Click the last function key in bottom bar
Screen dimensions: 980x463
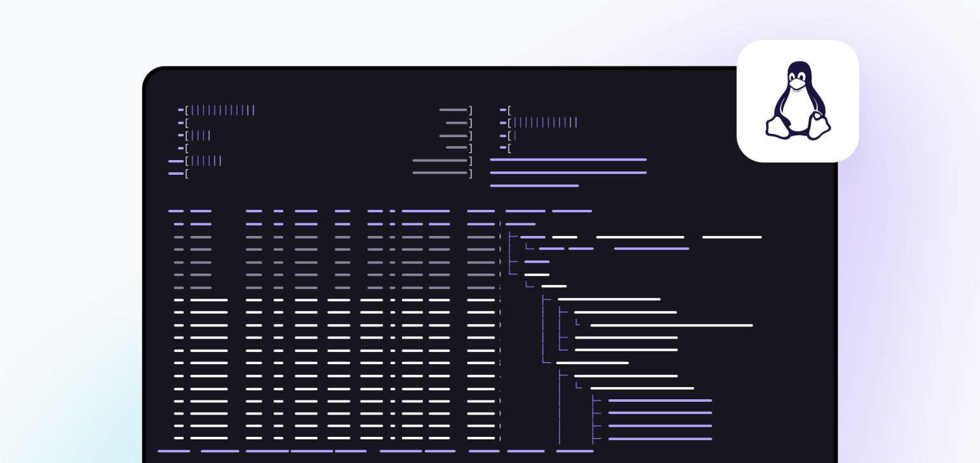coord(574,451)
